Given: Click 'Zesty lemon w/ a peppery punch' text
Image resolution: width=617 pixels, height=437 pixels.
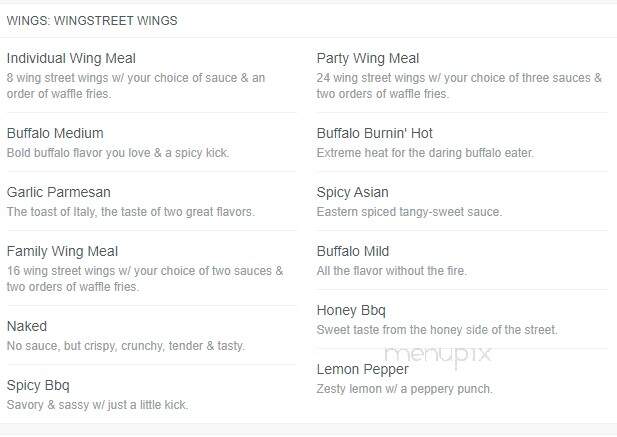Looking at the screenshot, I should [405, 389].
